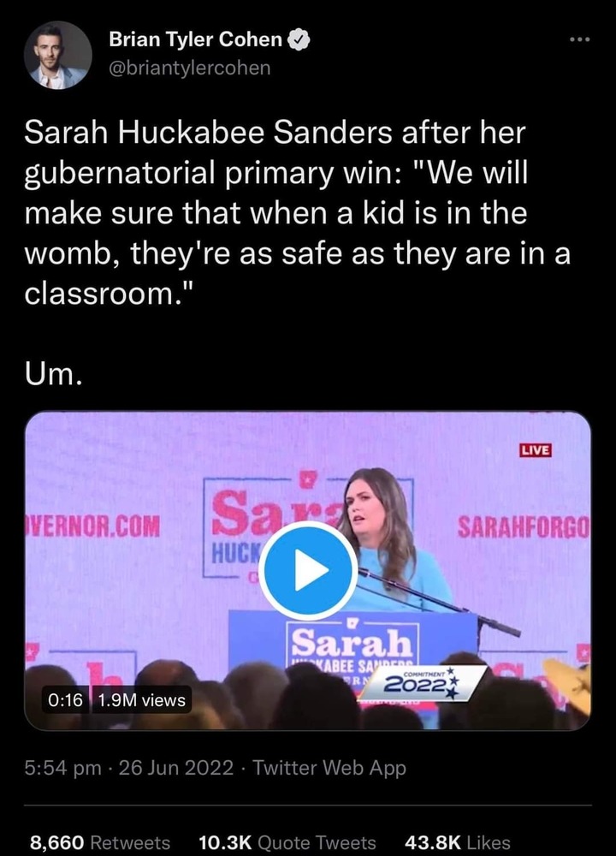Click the 26 Jun 2022 date
This screenshot has width=616, height=856.
tap(176, 768)
